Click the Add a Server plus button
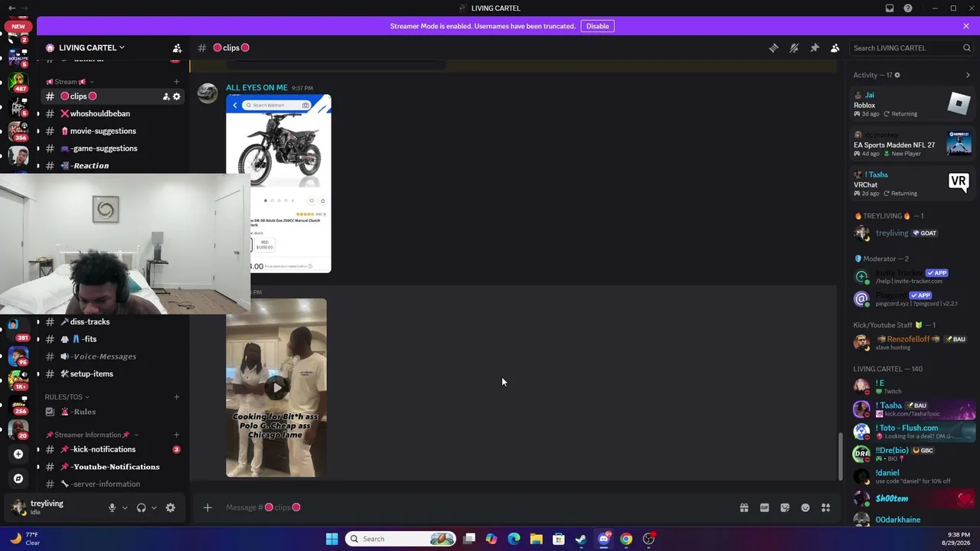Screen dimensions: 980x551 [18, 454]
